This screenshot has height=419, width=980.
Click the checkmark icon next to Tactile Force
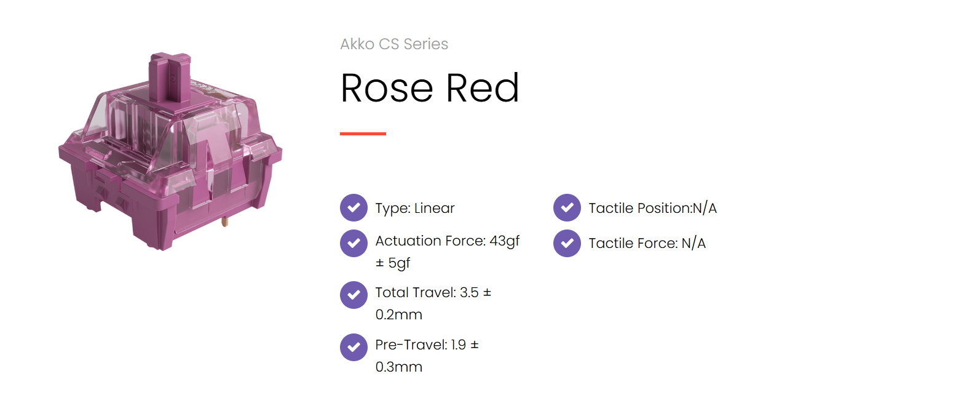point(567,243)
